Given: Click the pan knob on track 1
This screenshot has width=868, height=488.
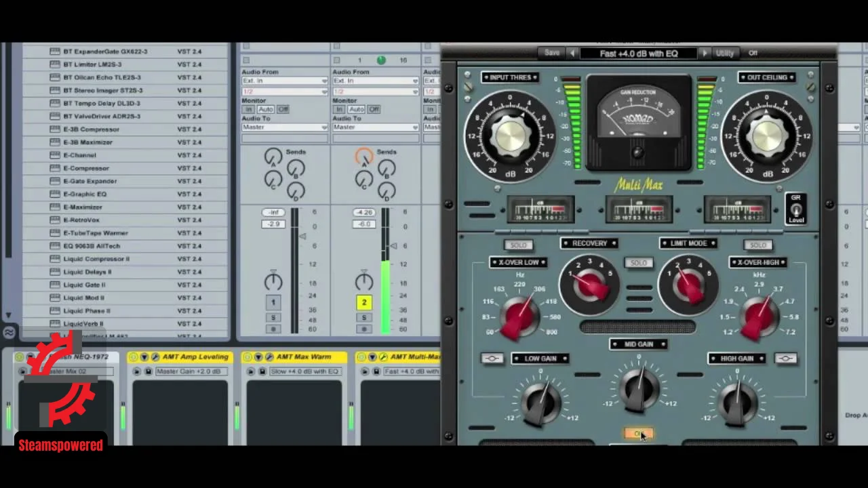Looking at the screenshot, I should click(x=273, y=281).
